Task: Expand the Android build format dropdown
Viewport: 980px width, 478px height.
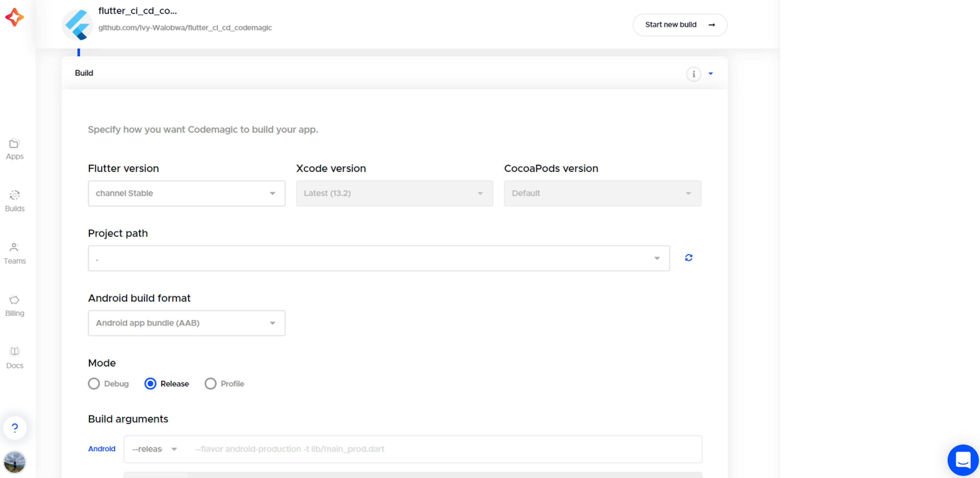Action: (186, 322)
